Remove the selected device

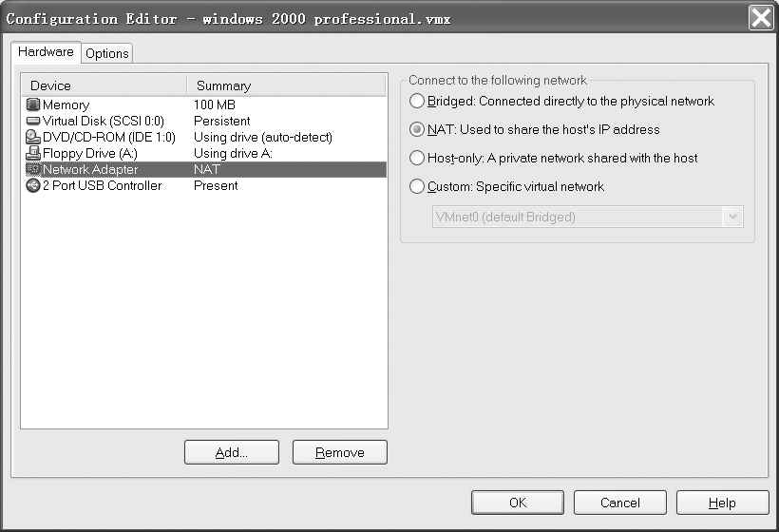[x=340, y=452]
